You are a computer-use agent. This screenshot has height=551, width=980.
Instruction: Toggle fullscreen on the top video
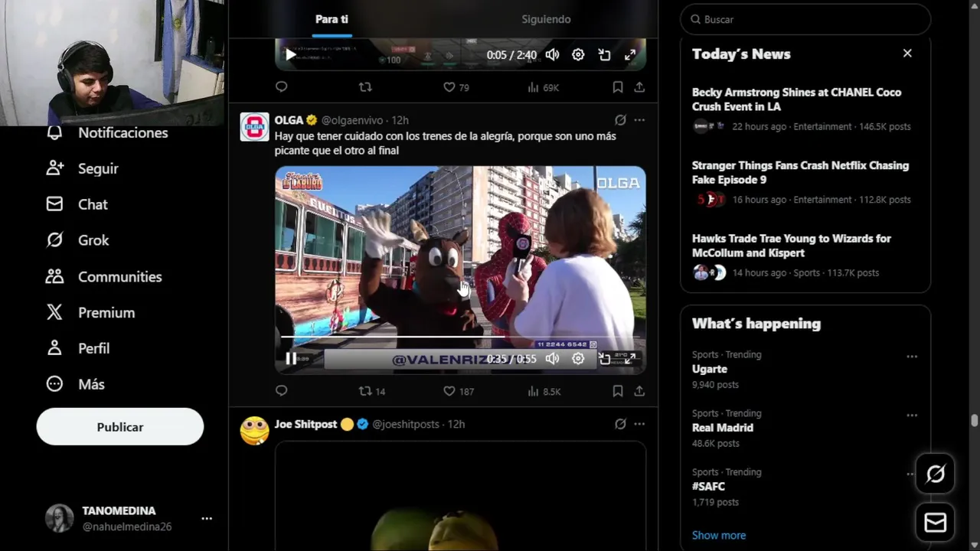(x=630, y=55)
